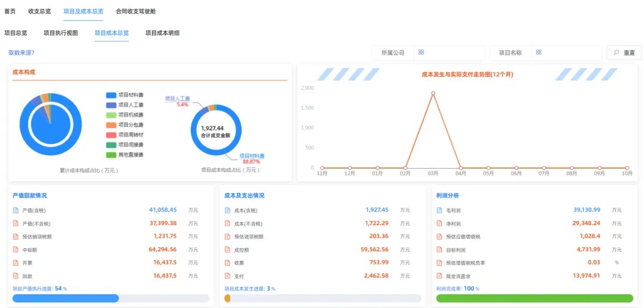Open 项目成本明细 sub-tab
644x308 pixels.
162,33
